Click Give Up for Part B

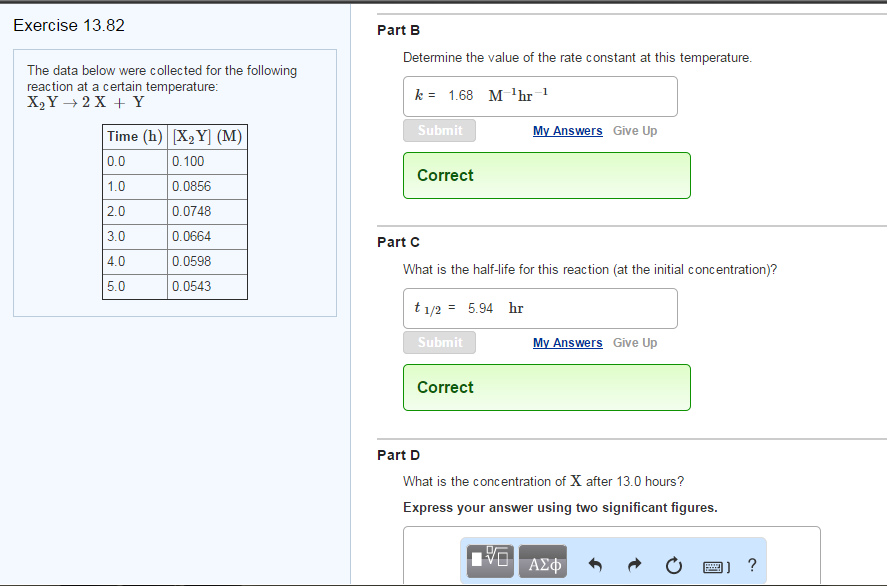point(634,130)
